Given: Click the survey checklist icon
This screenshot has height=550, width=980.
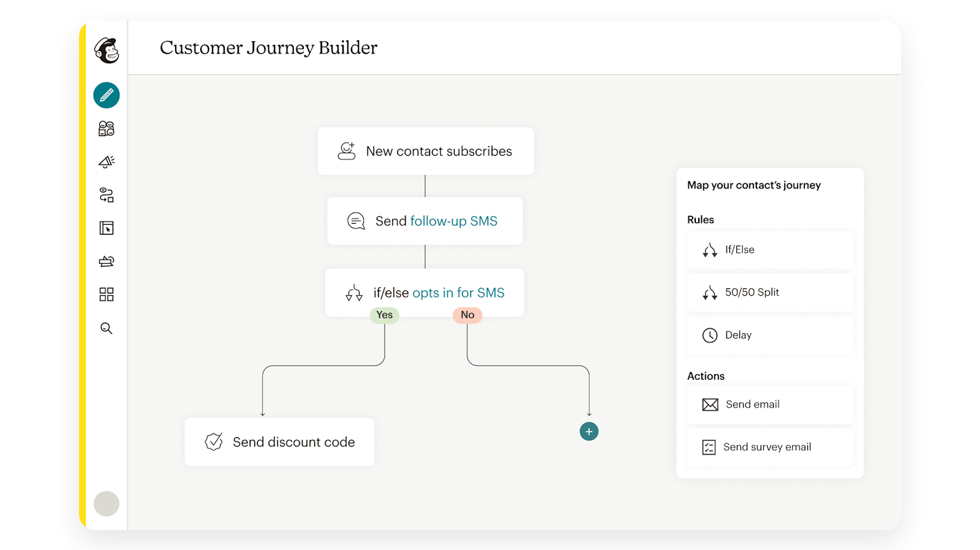Looking at the screenshot, I should [709, 448].
